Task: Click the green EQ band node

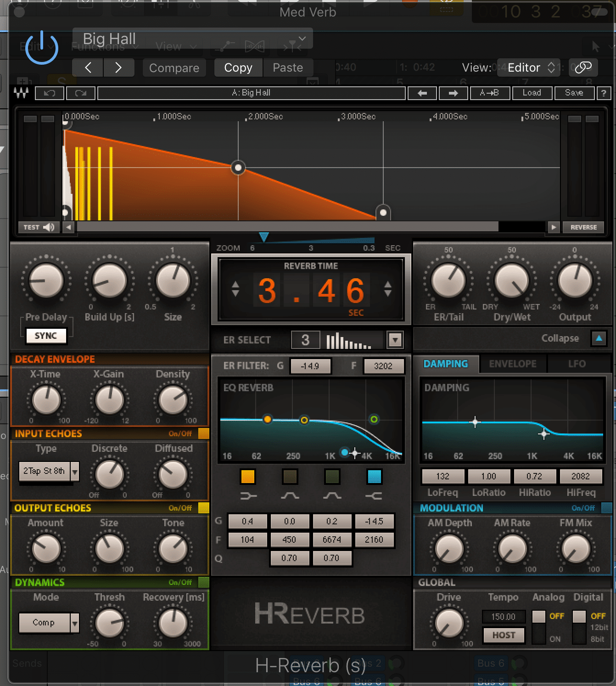Action: click(374, 419)
